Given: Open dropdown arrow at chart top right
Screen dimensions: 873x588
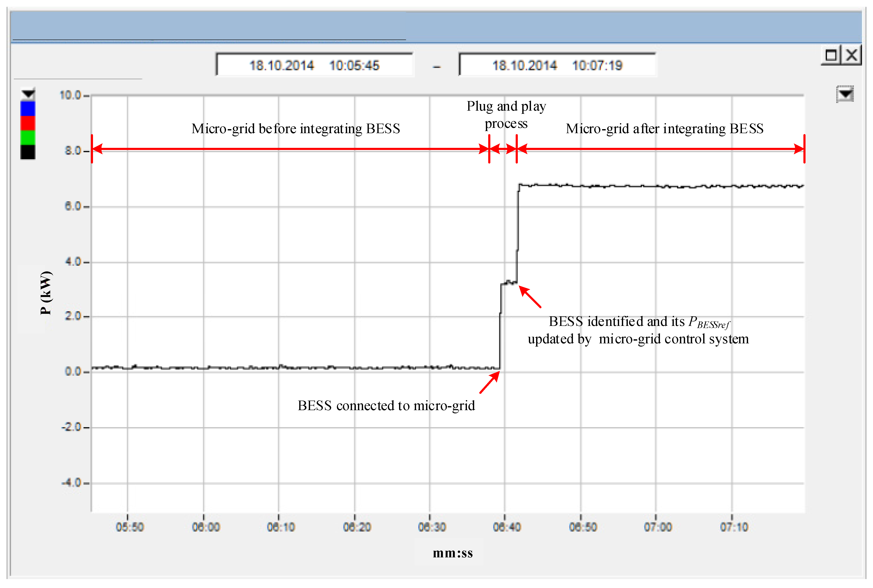Looking at the screenshot, I should (x=845, y=94).
